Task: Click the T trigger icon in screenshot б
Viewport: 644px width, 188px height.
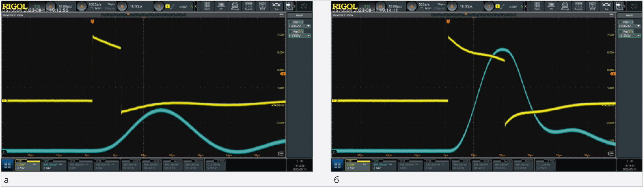Action: pos(489,6)
